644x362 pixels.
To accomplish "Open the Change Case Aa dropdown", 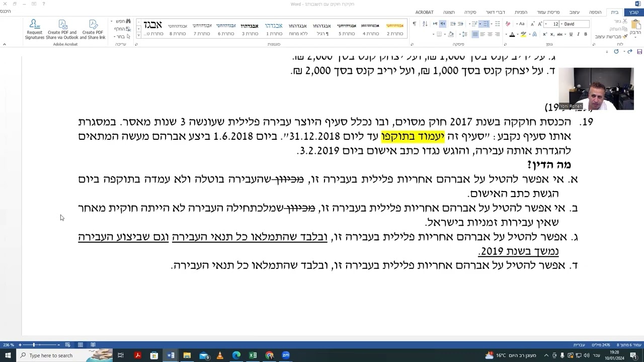I will click(521, 24).
